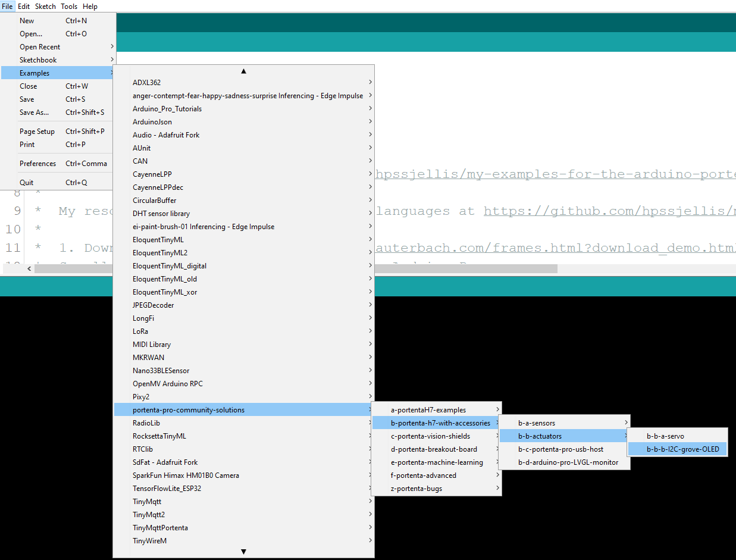Open SparkFun Himax HM01B0 Camera examples
This screenshot has height=560, width=736.
[x=244, y=475]
